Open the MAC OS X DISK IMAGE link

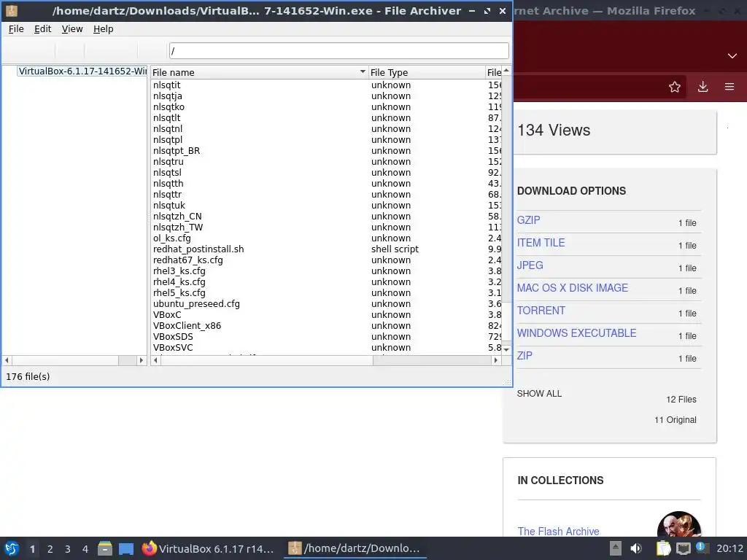(573, 288)
